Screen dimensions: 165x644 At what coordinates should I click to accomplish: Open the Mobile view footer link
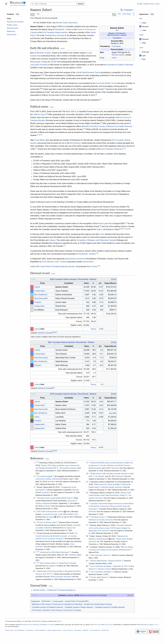pos(105,630)
